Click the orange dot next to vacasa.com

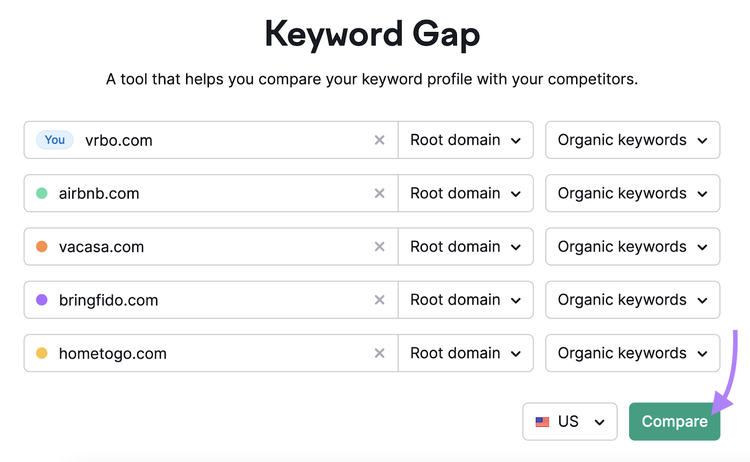coord(42,247)
